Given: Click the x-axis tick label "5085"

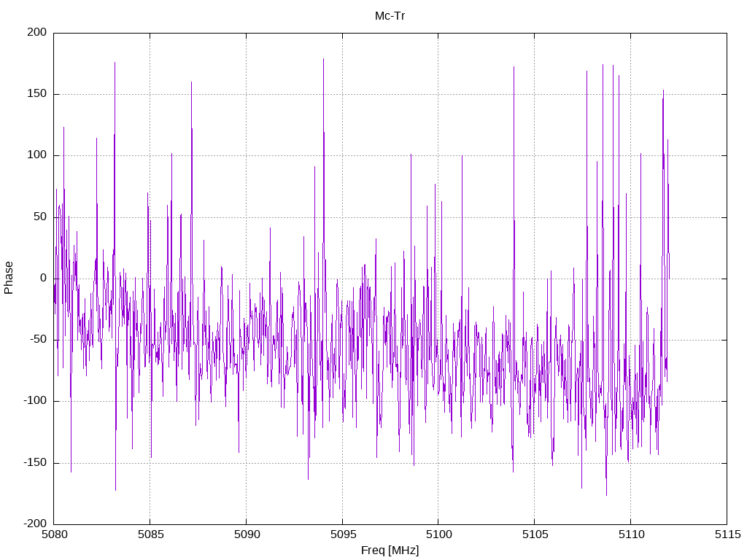Looking at the screenshot, I should [150, 534].
